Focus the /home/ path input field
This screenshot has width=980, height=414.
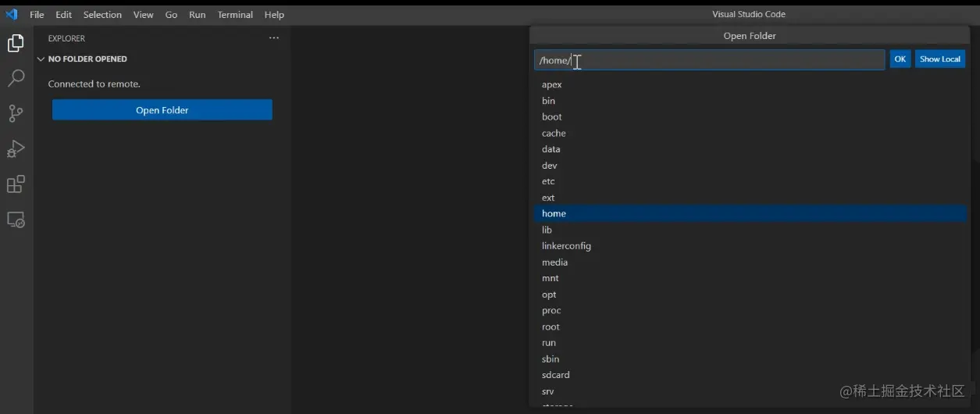point(709,60)
